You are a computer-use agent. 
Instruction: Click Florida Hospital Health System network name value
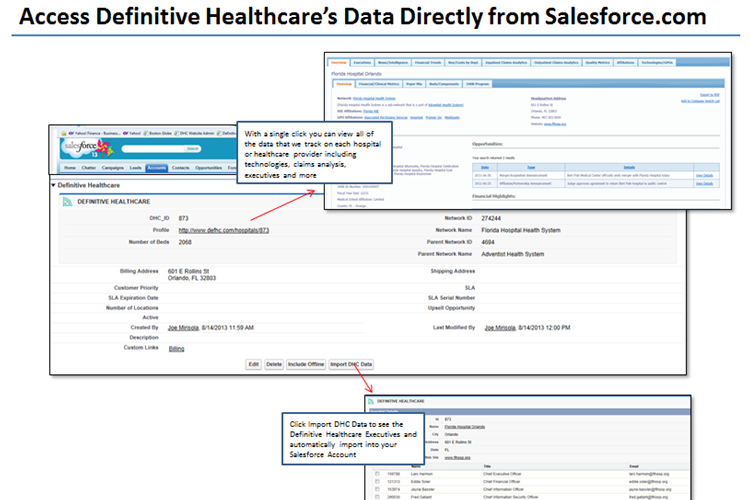click(x=521, y=231)
